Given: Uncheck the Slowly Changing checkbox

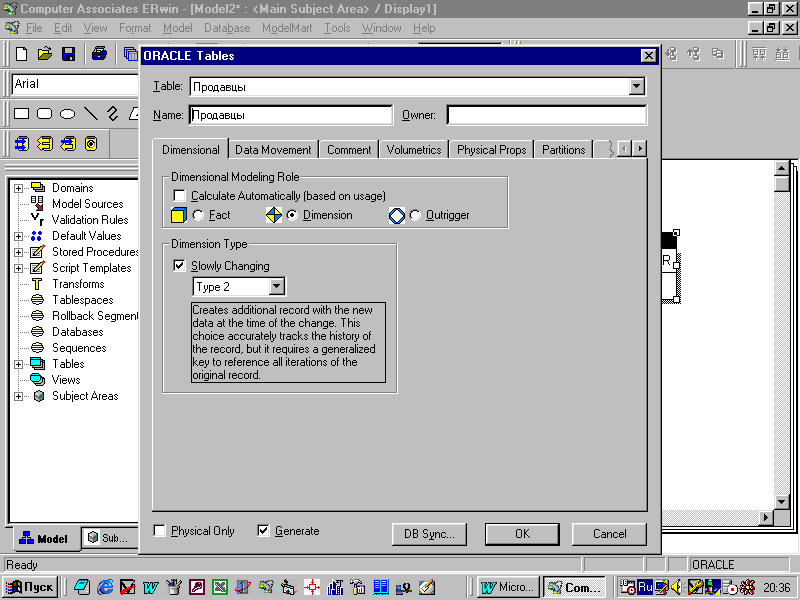Looking at the screenshot, I should (x=180, y=266).
